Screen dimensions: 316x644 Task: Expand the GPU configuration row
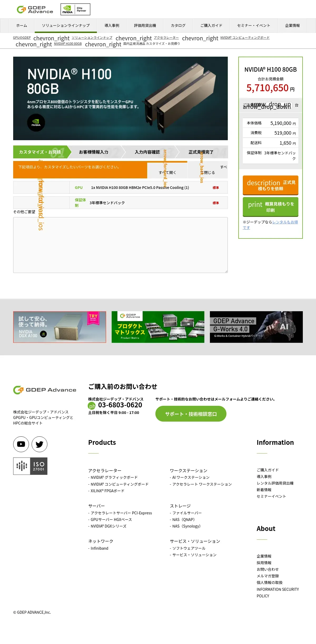click(x=120, y=187)
